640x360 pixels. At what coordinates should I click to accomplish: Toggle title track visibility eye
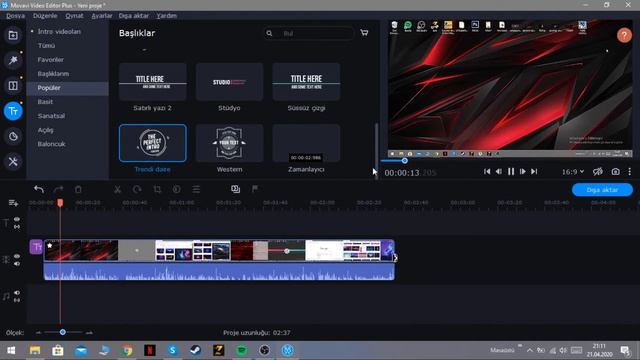click(17, 219)
